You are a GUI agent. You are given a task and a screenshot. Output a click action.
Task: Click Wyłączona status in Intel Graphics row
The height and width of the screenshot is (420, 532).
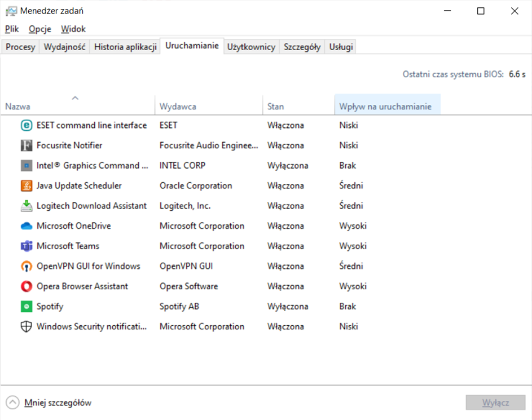point(288,165)
